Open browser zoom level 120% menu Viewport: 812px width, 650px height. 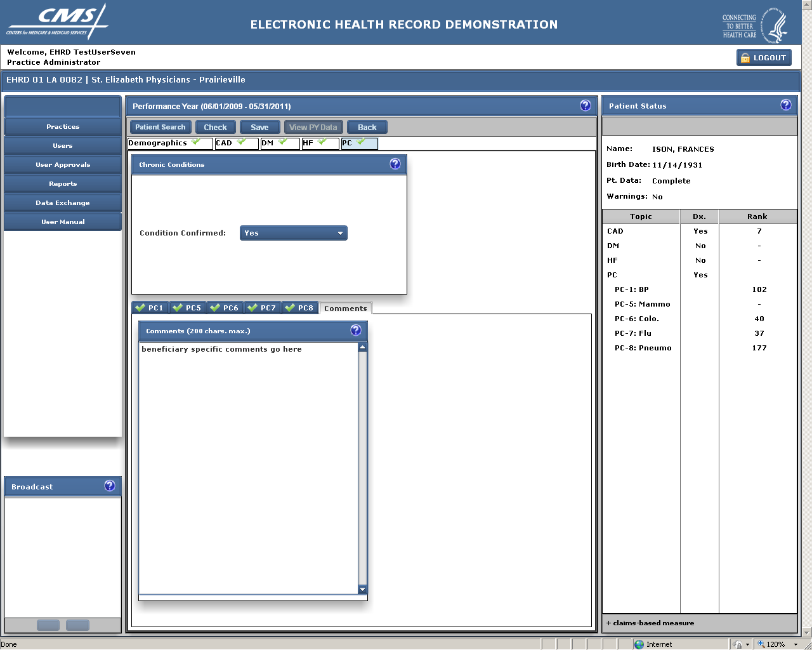777,644
